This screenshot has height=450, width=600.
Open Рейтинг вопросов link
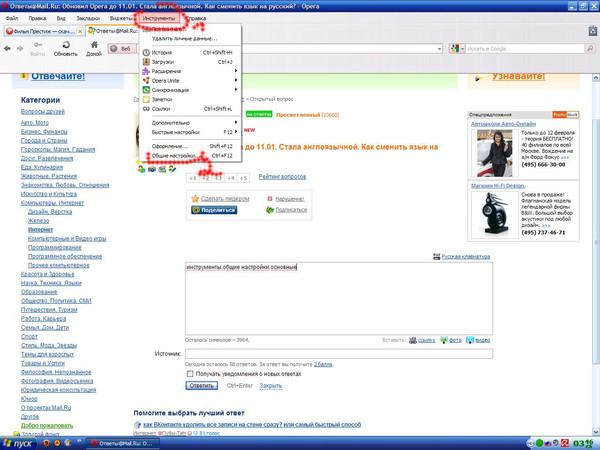(282, 177)
